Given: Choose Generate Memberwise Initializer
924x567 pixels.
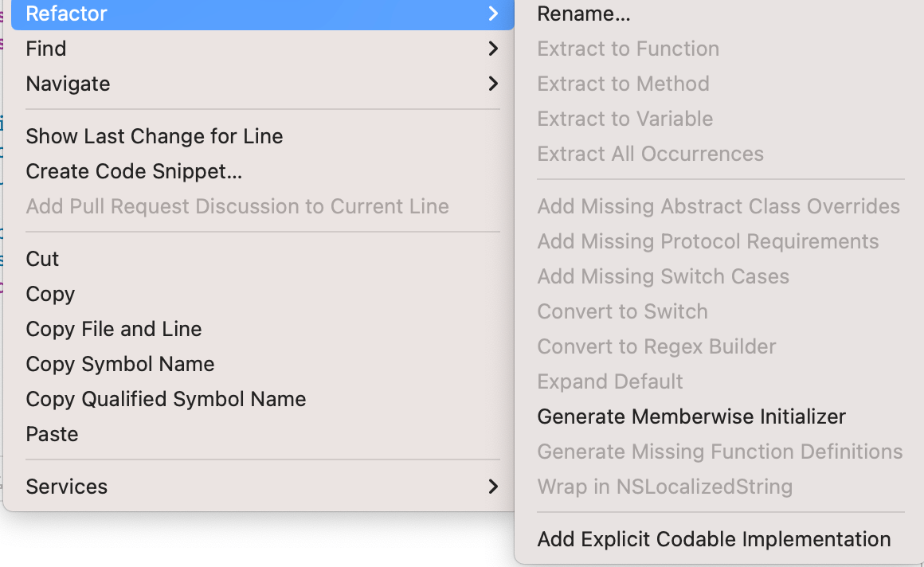Looking at the screenshot, I should pyautogui.click(x=691, y=416).
